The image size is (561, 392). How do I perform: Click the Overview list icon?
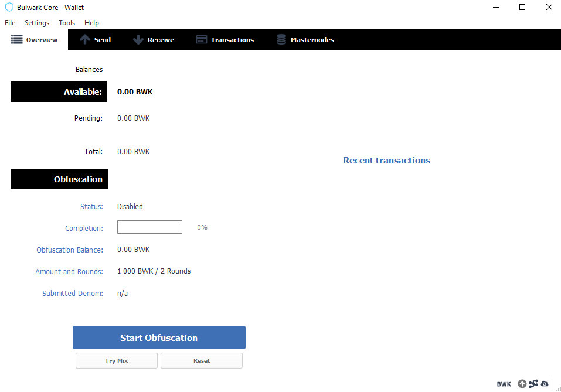coord(16,39)
